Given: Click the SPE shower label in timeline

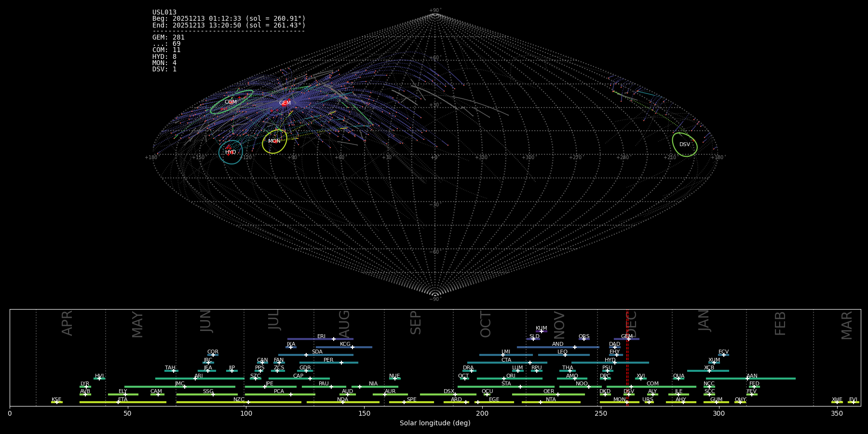Looking at the screenshot, I should [412, 400].
